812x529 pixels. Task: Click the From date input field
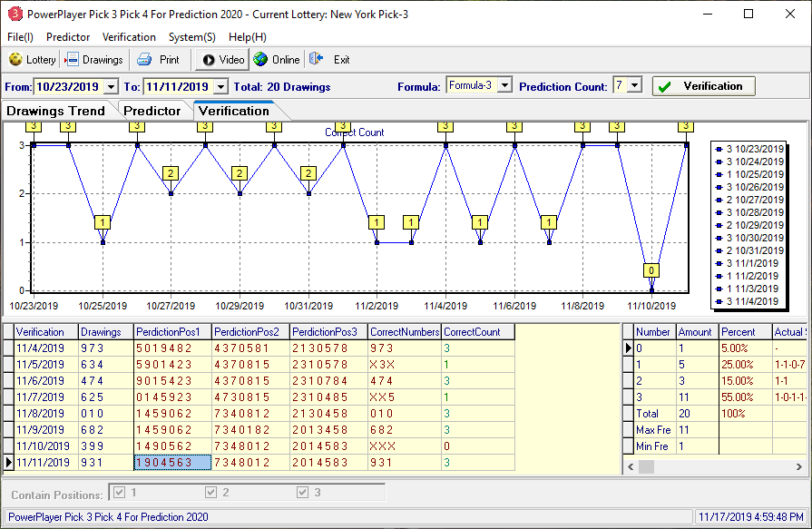point(68,86)
